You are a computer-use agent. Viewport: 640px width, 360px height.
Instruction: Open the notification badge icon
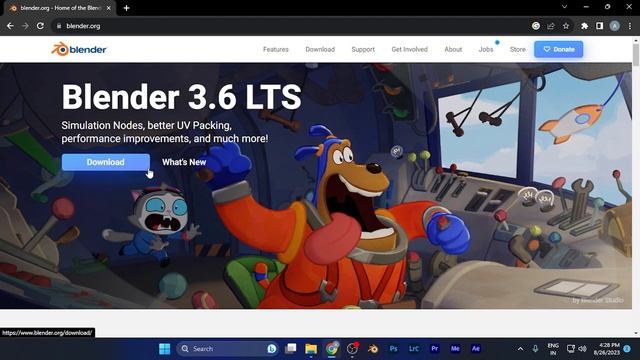(627, 349)
